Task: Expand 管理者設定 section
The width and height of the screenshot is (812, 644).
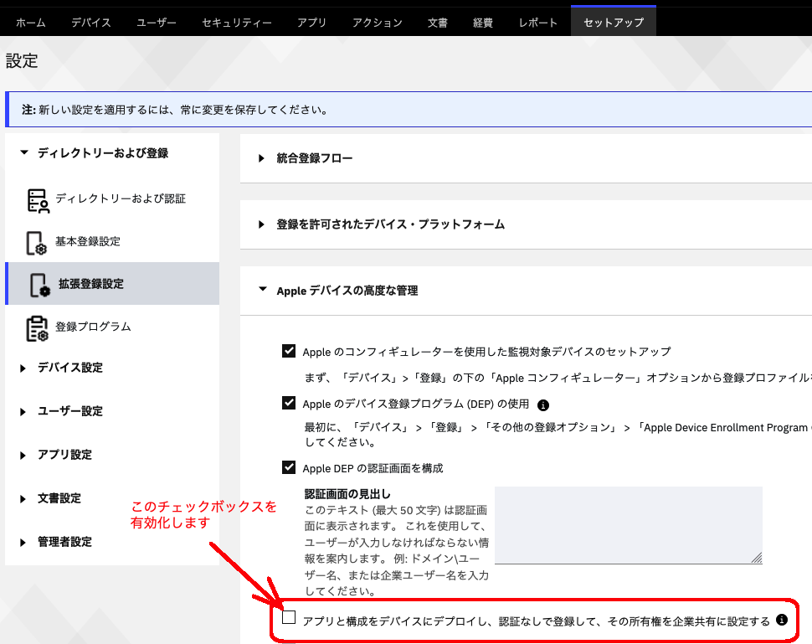Action: 23,543
